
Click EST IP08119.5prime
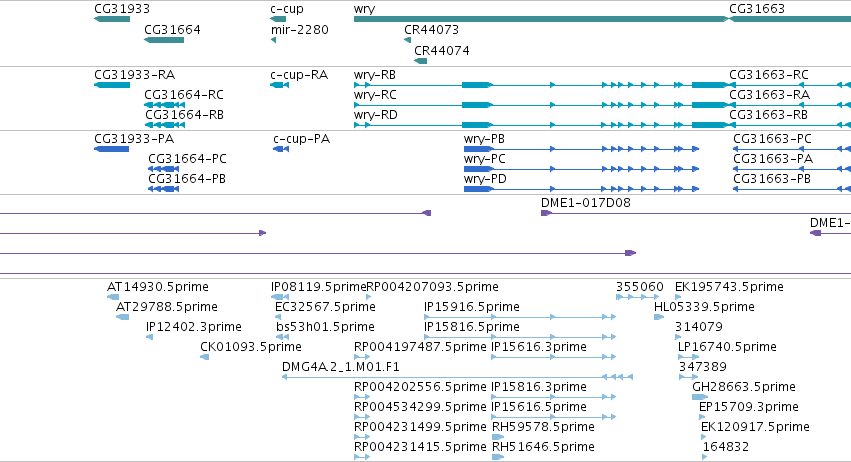pyautogui.click(x=319, y=287)
